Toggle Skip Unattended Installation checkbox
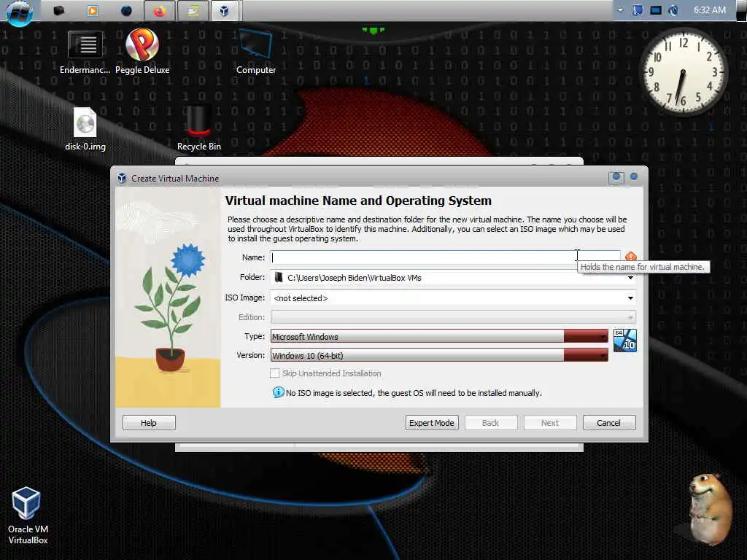The image size is (747, 560). coord(274,373)
